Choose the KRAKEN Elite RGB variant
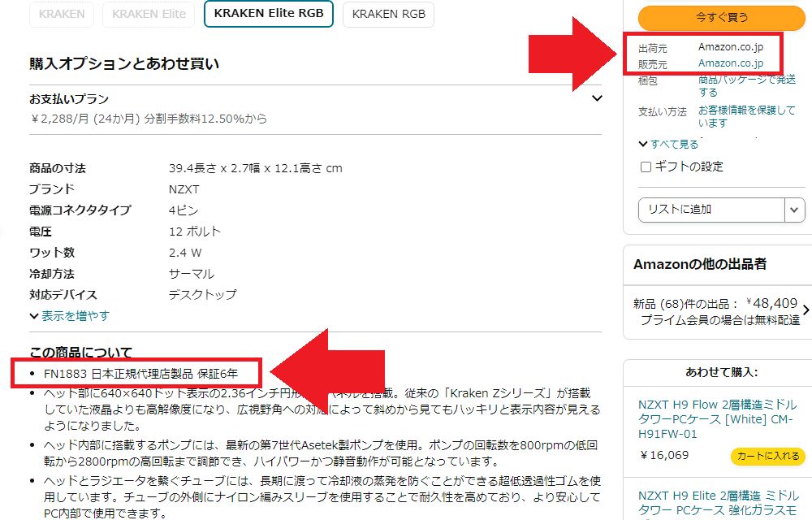Viewport: 812px width, 520px height. (269, 14)
